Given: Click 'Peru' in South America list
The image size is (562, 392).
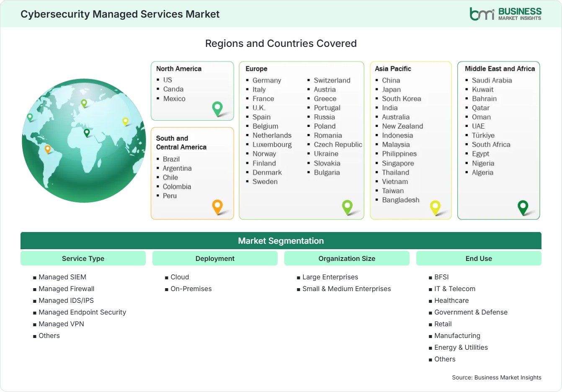Looking at the screenshot, I should point(170,196).
